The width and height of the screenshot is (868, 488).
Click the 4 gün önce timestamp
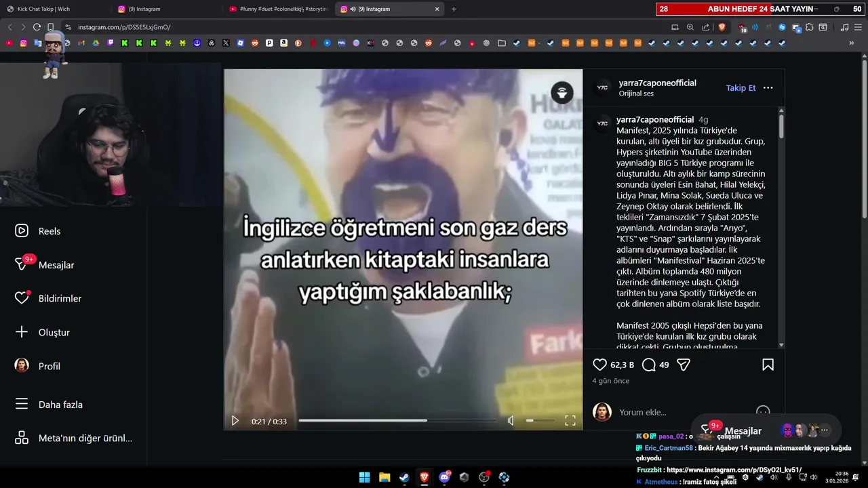click(611, 381)
